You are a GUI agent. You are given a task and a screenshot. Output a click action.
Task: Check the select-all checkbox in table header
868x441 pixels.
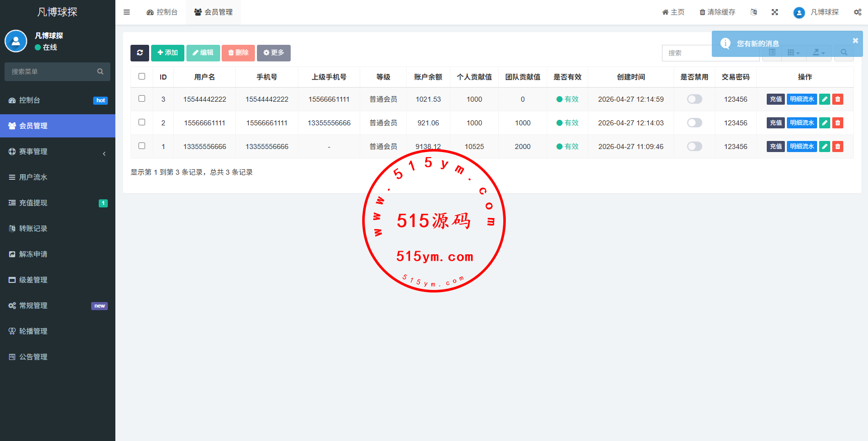tap(142, 77)
